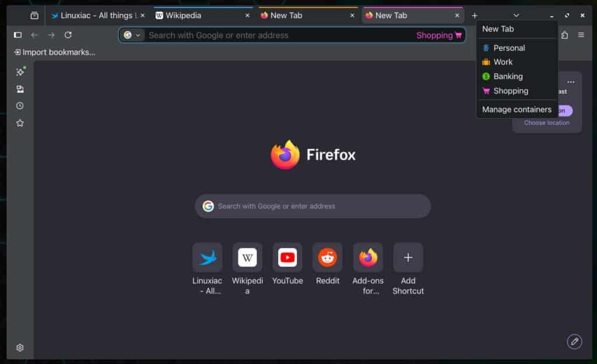Open Bookmarks star sidebar icon
The width and height of the screenshot is (597, 364).
point(20,123)
